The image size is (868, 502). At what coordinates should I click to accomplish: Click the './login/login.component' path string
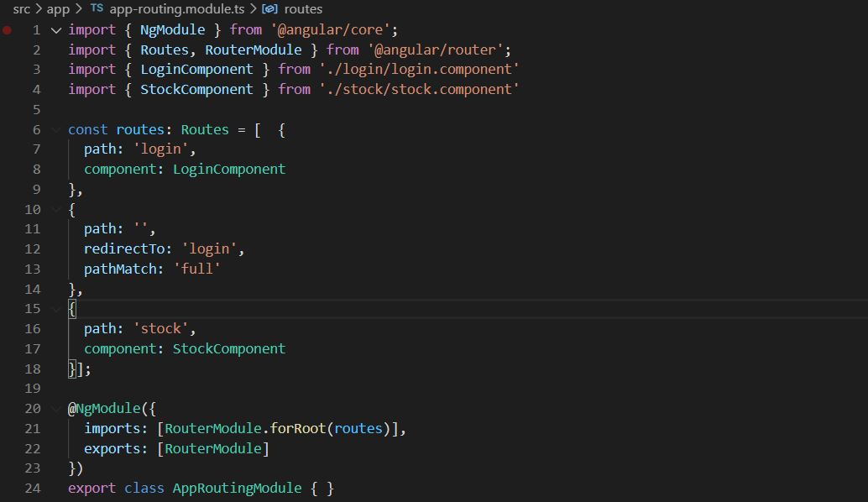(419, 70)
